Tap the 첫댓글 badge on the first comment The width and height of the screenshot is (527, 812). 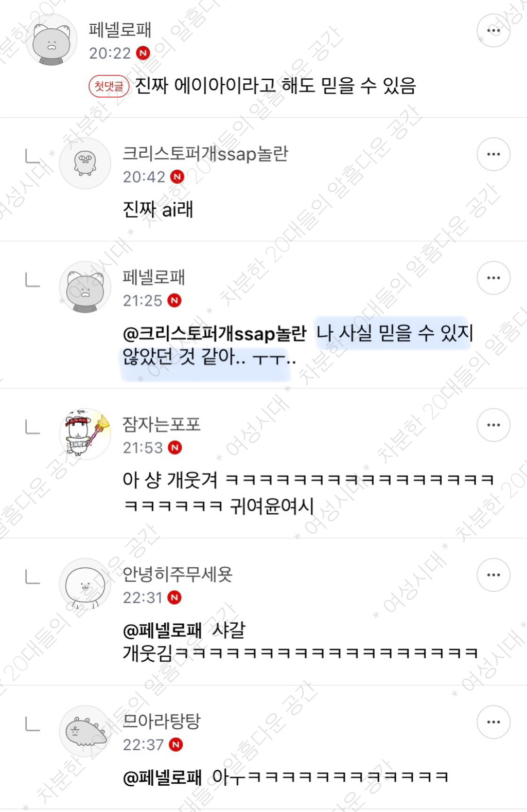pos(109,86)
